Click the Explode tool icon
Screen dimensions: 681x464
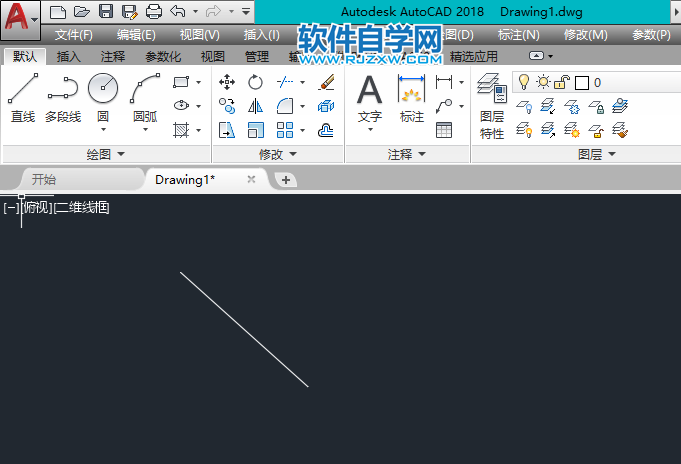326,106
